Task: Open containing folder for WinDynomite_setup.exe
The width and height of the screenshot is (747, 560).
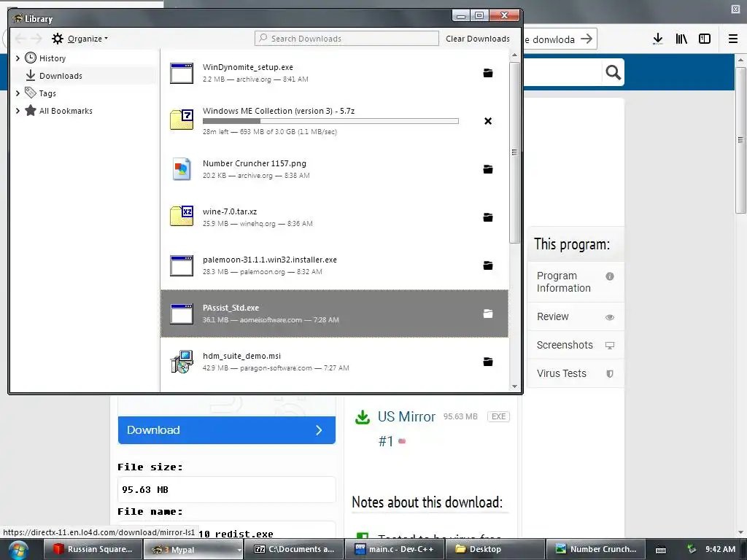Action: [x=488, y=73]
